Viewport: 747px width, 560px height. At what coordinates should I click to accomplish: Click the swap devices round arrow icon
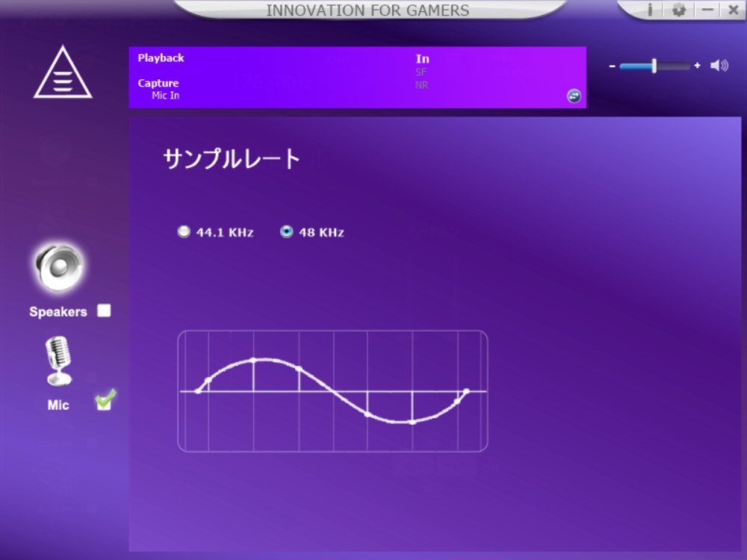pyautogui.click(x=574, y=96)
